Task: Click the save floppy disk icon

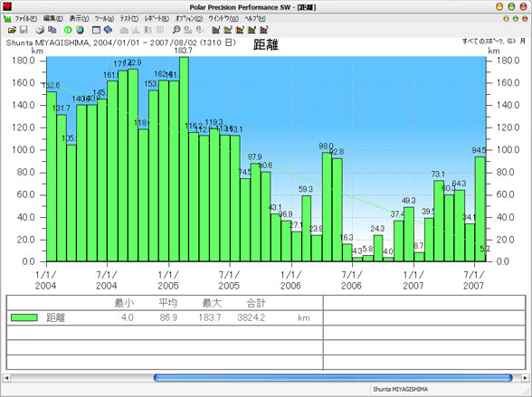Action: (24, 30)
